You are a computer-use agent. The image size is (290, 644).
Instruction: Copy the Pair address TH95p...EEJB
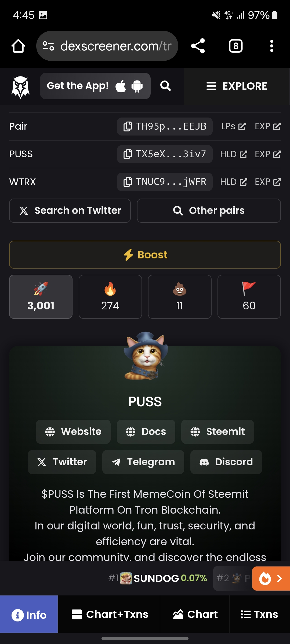[x=165, y=126]
